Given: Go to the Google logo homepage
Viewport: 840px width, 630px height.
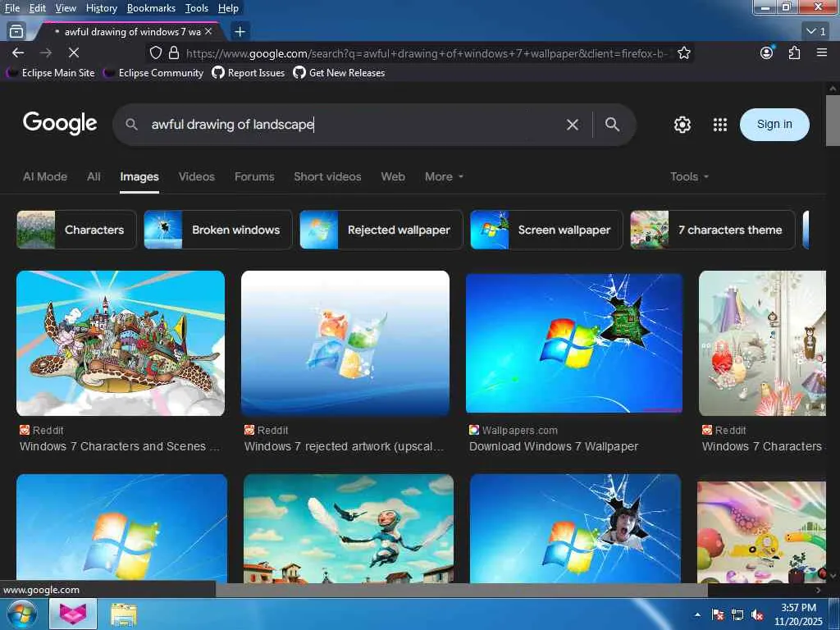Looking at the screenshot, I should tap(60, 123).
